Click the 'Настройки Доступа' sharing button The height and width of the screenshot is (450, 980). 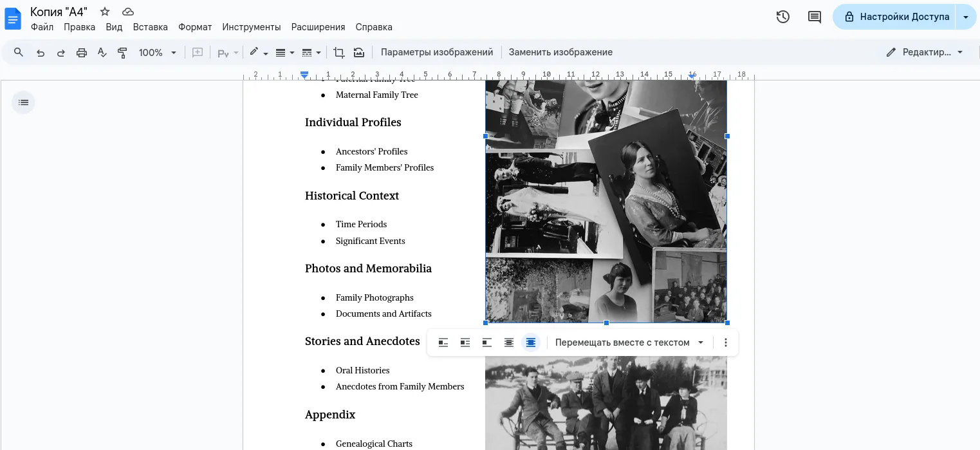click(x=899, y=17)
